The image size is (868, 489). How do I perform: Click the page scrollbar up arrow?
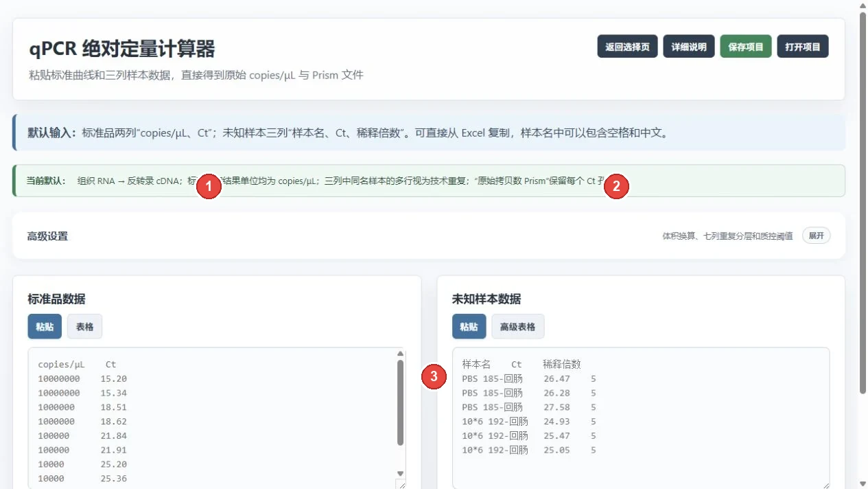pos(863,5)
